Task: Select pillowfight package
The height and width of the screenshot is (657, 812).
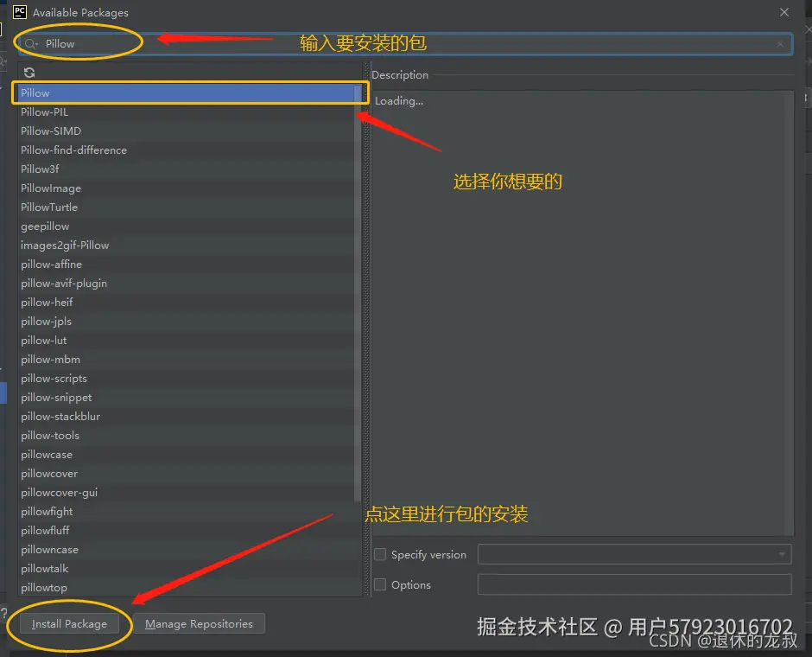Action: coord(187,512)
